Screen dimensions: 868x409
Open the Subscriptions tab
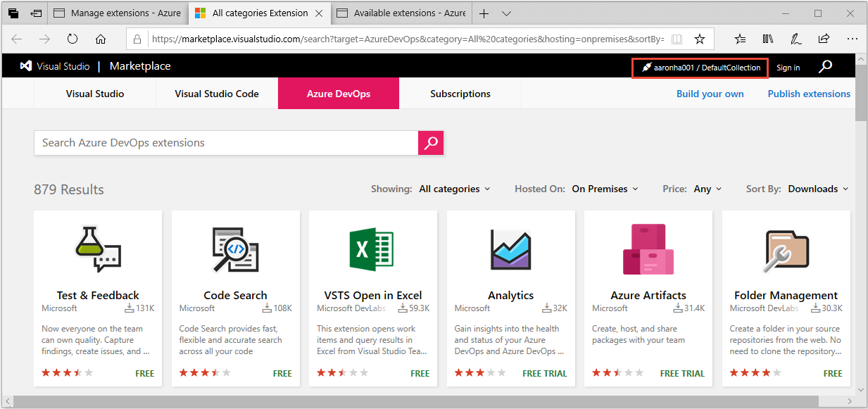pyautogui.click(x=460, y=94)
